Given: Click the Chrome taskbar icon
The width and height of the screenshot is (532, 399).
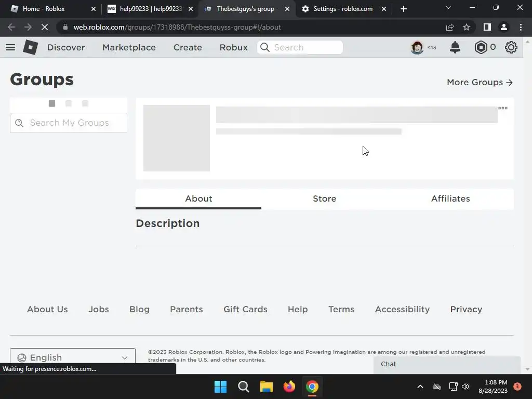Looking at the screenshot, I should [x=312, y=387].
